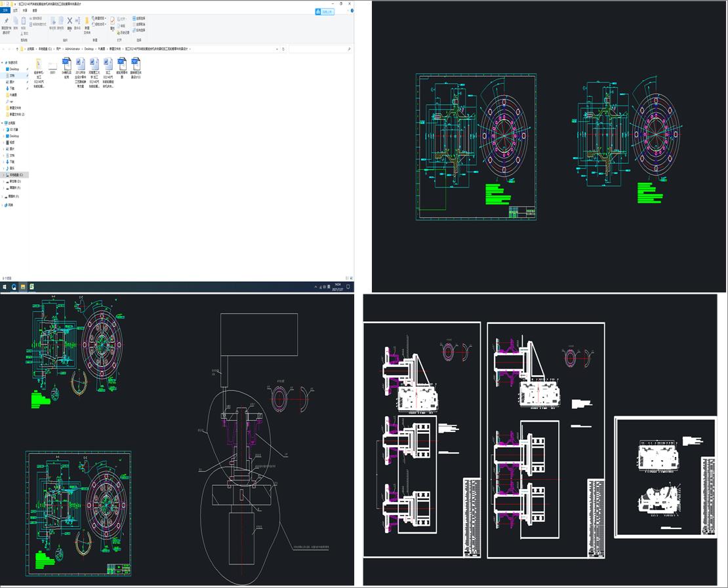This screenshot has width=728, height=588.
Task: Collapse the Quick access tree node
Action: coord(3,63)
